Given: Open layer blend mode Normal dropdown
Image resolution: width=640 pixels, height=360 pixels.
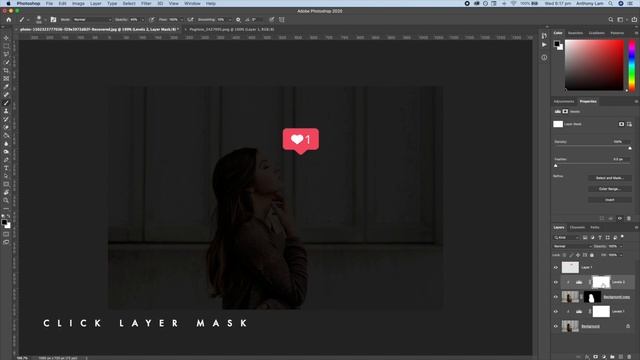Looking at the screenshot, I should pyautogui.click(x=572, y=246).
